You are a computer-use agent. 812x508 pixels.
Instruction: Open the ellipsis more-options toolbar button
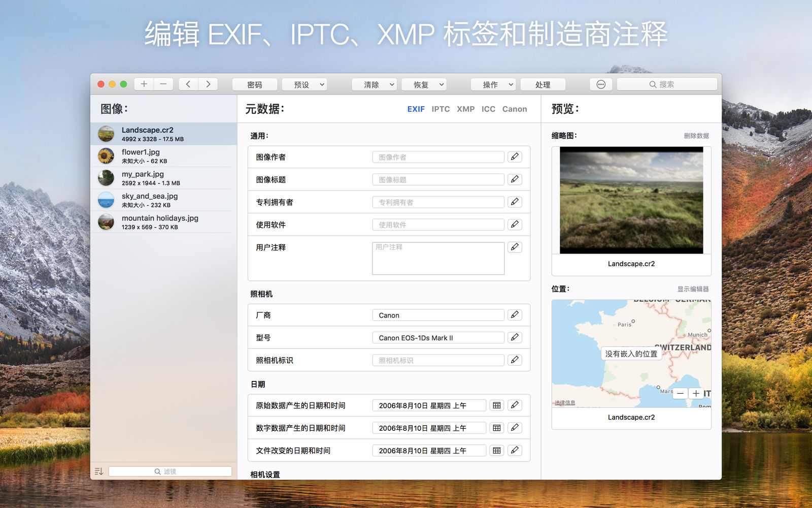(601, 84)
